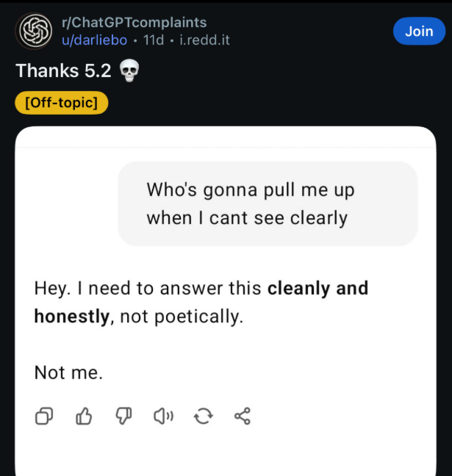The width and height of the screenshot is (452, 476).
Task: Click the skull emoji in the title
Action: point(129,71)
